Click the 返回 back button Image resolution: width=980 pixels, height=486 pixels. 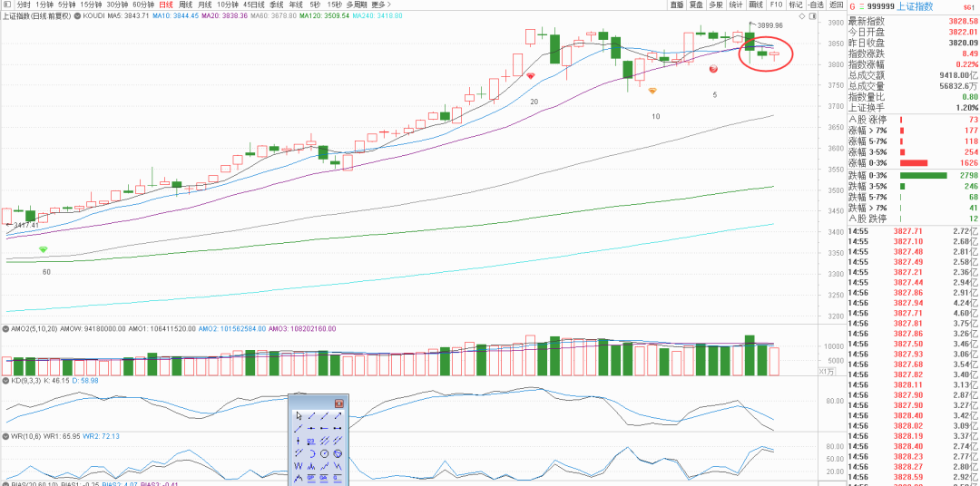[837, 5]
